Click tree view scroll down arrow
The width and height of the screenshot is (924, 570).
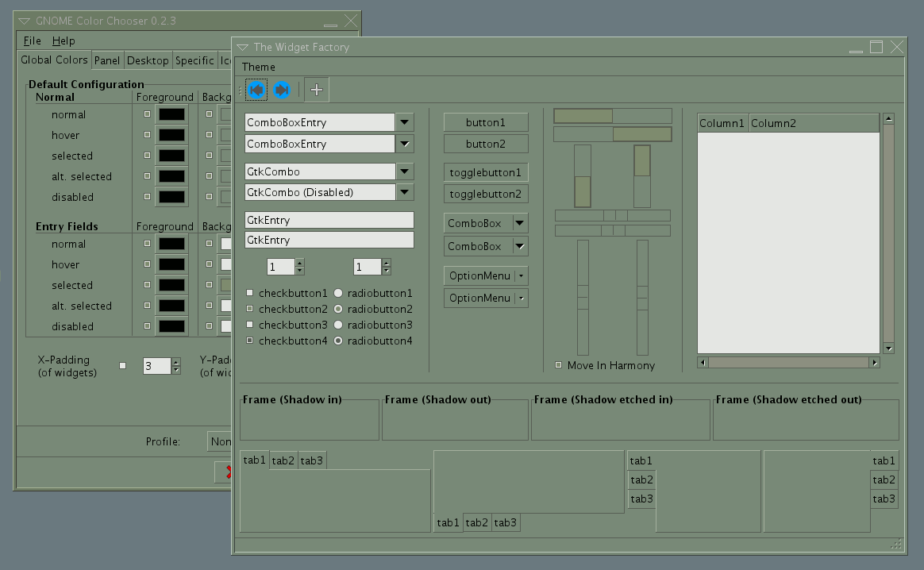tap(888, 349)
